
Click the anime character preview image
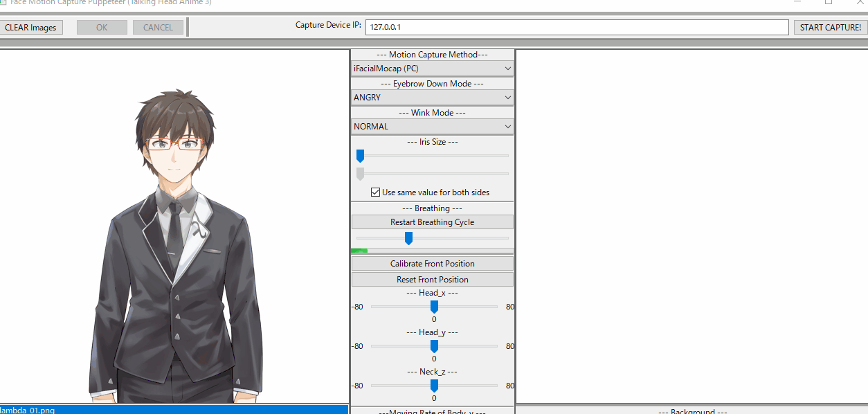[x=175, y=246]
